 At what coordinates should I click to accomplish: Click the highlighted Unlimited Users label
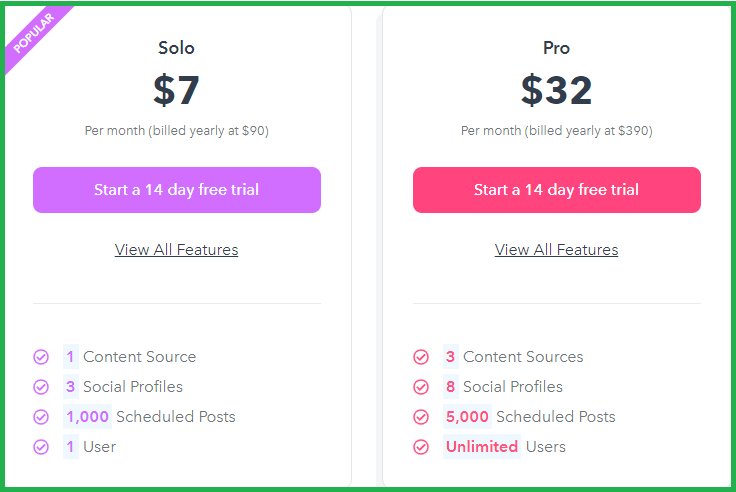pos(482,447)
